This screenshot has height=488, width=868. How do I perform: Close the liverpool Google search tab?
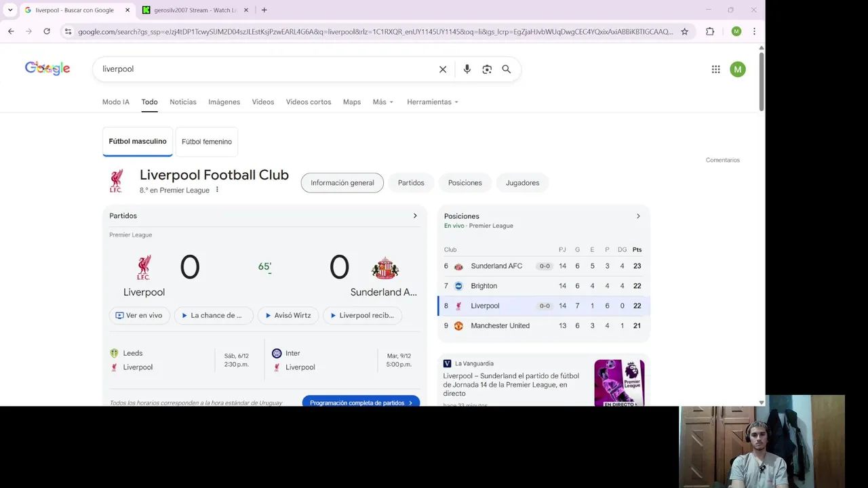click(x=127, y=10)
